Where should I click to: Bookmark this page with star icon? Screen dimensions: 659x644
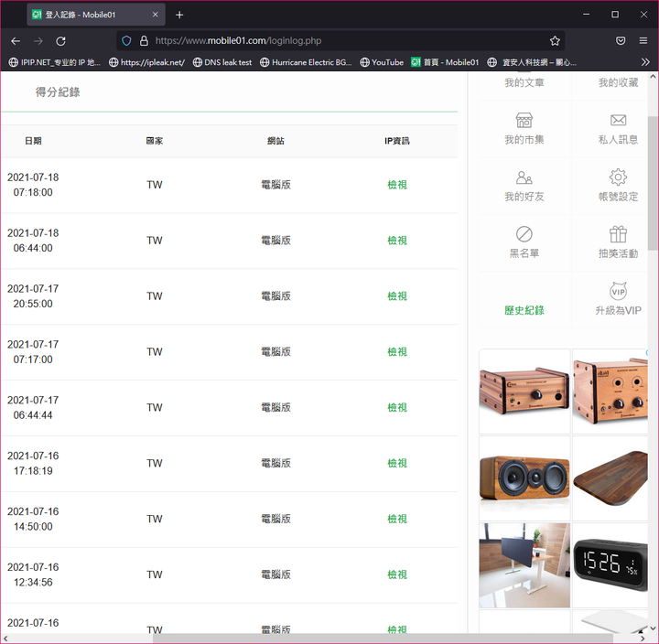(555, 41)
